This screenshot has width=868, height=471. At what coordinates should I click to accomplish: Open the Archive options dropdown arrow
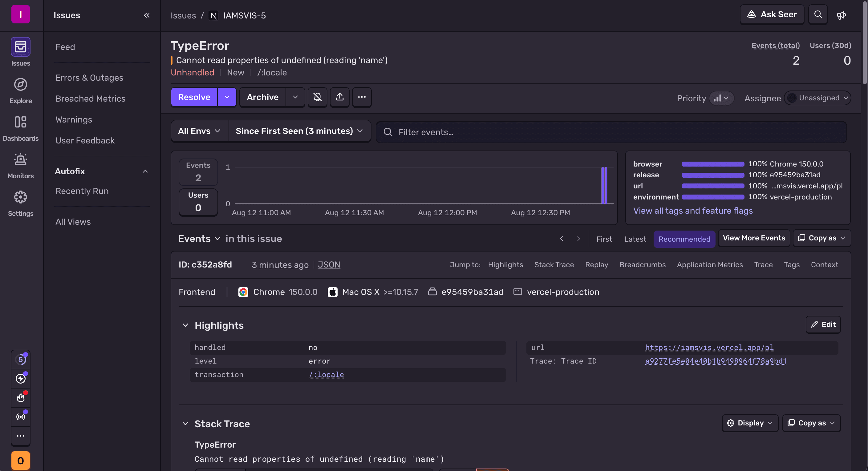[x=295, y=97]
